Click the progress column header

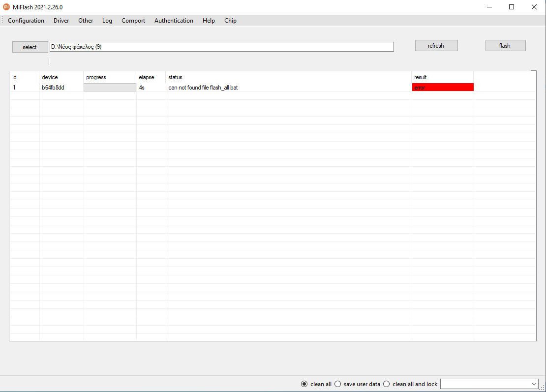tap(110, 77)
